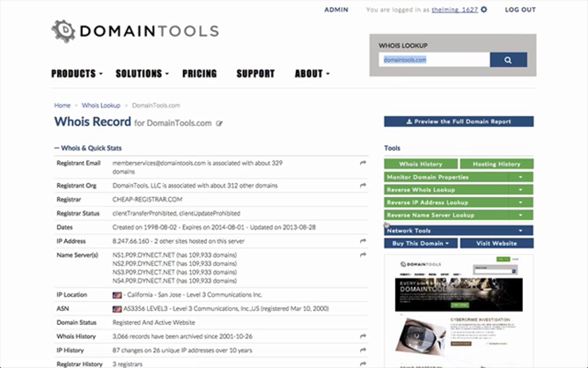Click the share arrow for Name Servers row
This screenshot has width=588, height=368.
[x=363, y=255]
